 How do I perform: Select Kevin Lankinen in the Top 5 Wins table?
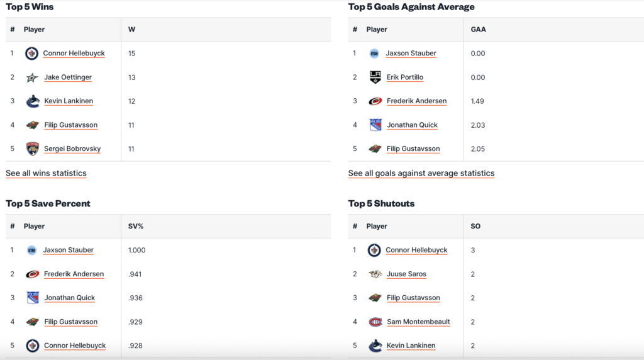click(68, 101)
